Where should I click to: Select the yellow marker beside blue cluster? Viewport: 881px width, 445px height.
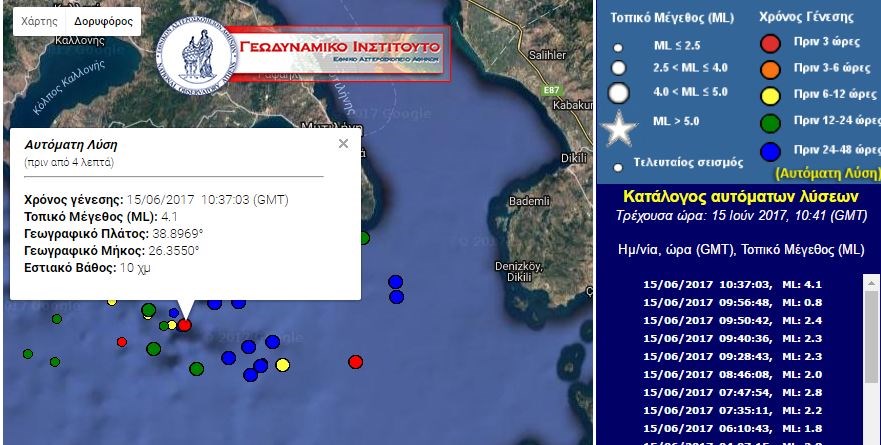point(283,365)
